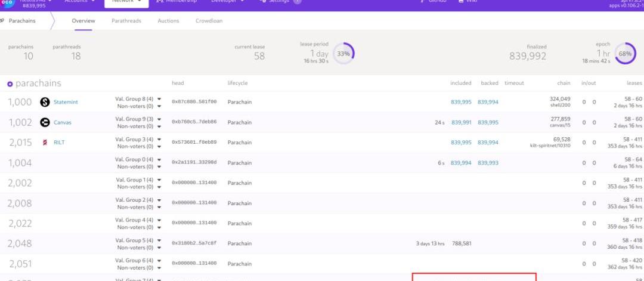Image resolution: width=644 pixels, height=281 pixels.
Task: Click parachain ID 1,002
Action: click(x=20, y=122)
